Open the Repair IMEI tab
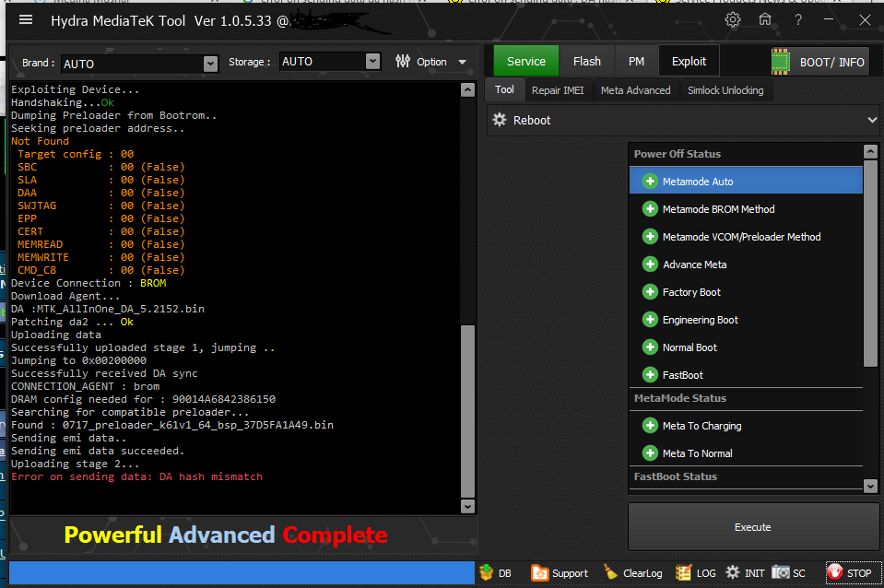Screen dimensions: 884x588 pyautogui.click(x=558, y=90)
